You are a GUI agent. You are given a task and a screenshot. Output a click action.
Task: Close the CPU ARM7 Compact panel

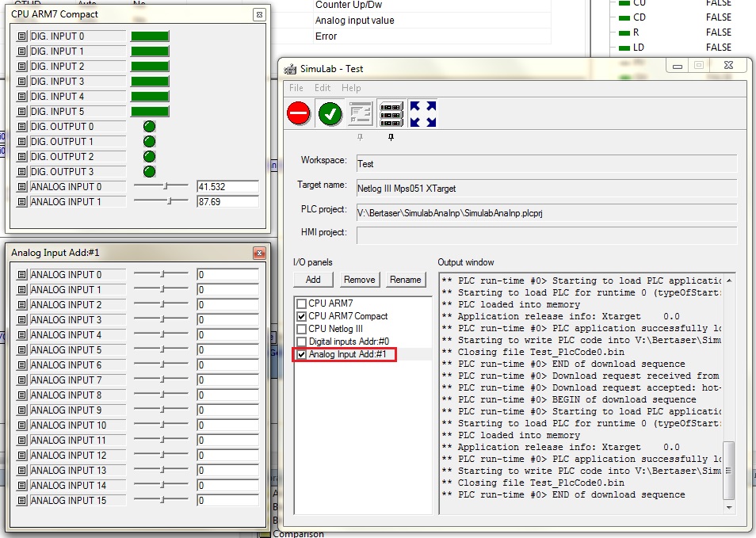(x=259, y=14)
